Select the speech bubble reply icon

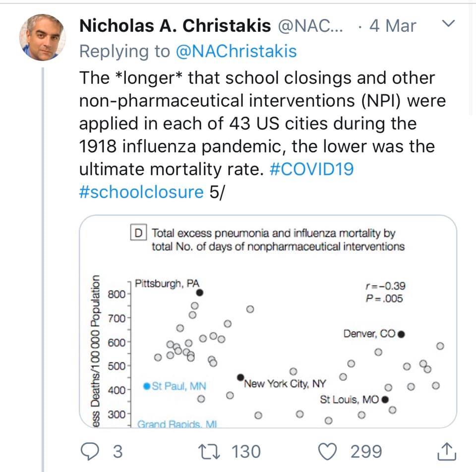click(91, 451)
